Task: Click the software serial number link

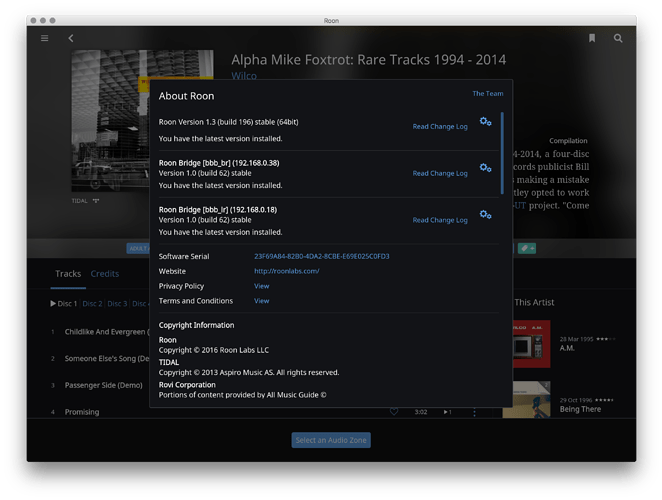Action: (322, 256)
